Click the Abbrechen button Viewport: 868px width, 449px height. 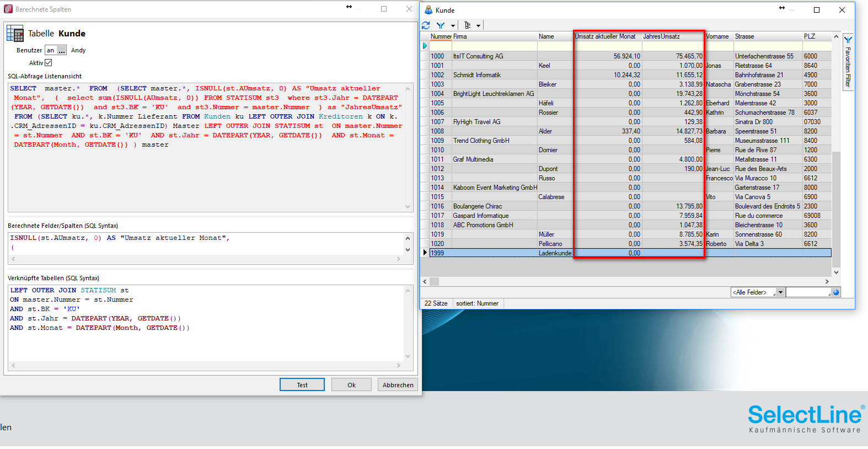(398, 385)
